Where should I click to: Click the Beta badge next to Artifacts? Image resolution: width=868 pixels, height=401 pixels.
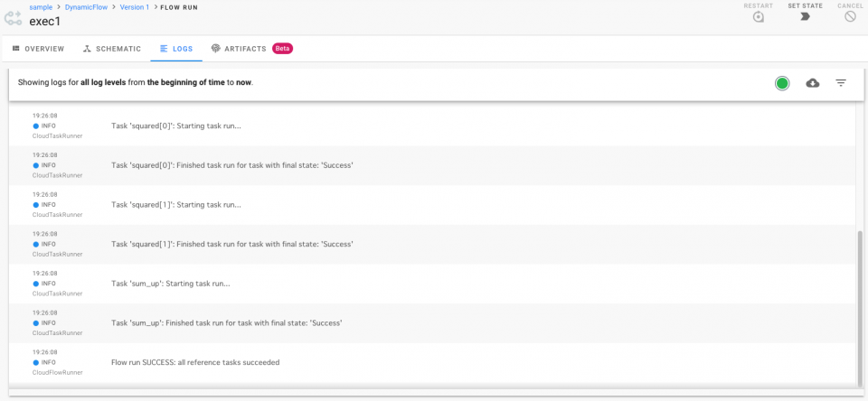(x=282, y=49)
